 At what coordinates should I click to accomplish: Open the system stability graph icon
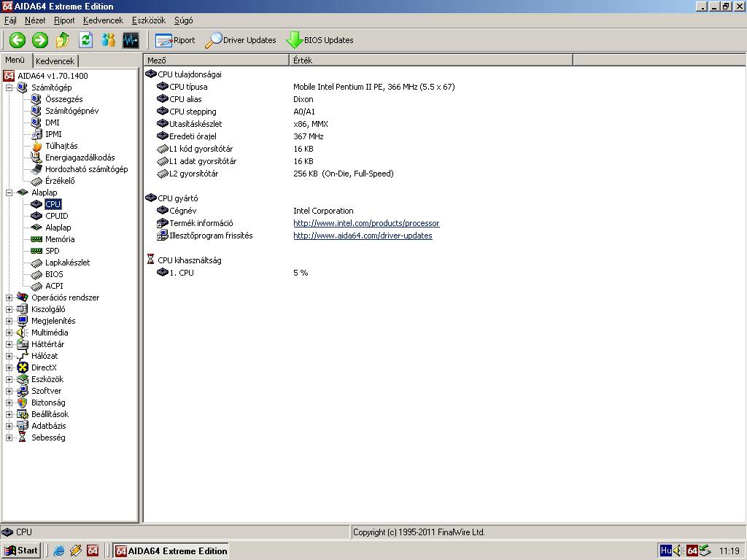tap(131, 40)
